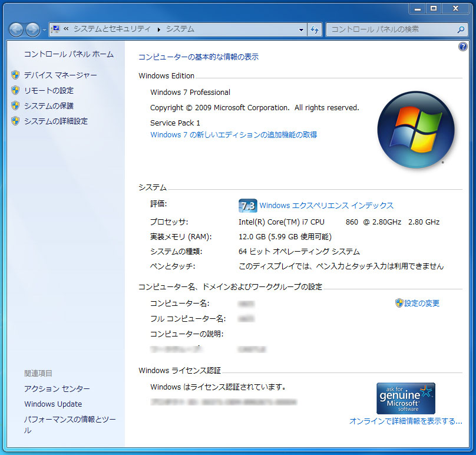This screenshot has width=476, height=455.
Task: Open システムの詳細設定 from the sidebar
Action: (x=55, y=121)
